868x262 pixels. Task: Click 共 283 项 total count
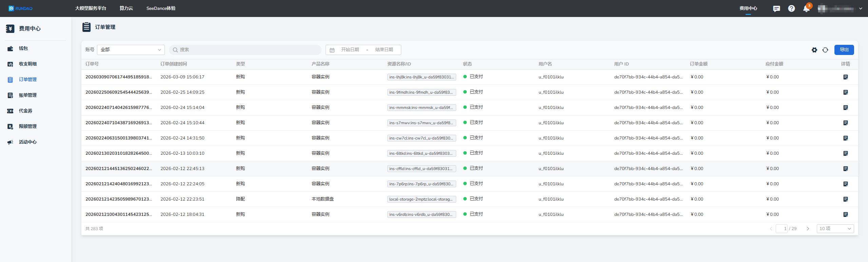pyautogui.click(x=94, y=229)
